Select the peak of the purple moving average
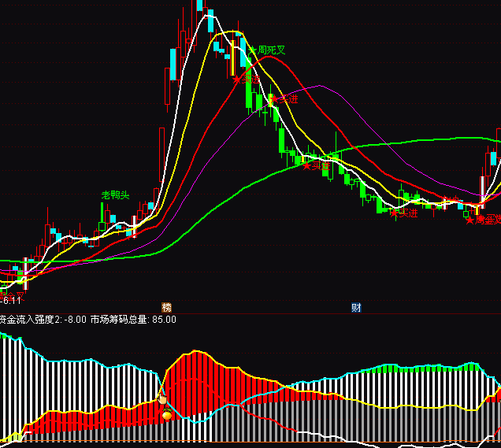 pyautogui.click(x=320, y=86)
